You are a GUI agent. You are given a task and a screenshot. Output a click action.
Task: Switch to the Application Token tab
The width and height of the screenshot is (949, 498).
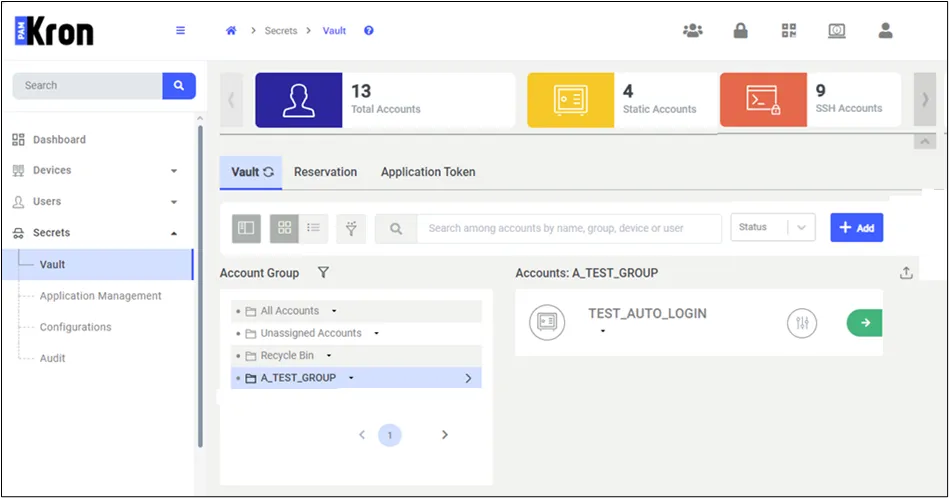coord(428,172)
